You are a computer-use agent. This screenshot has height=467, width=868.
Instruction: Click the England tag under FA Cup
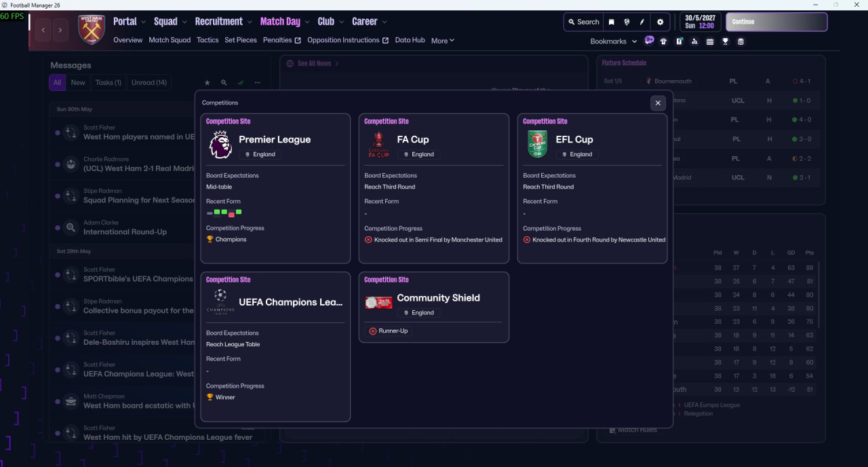coord(418,154)
